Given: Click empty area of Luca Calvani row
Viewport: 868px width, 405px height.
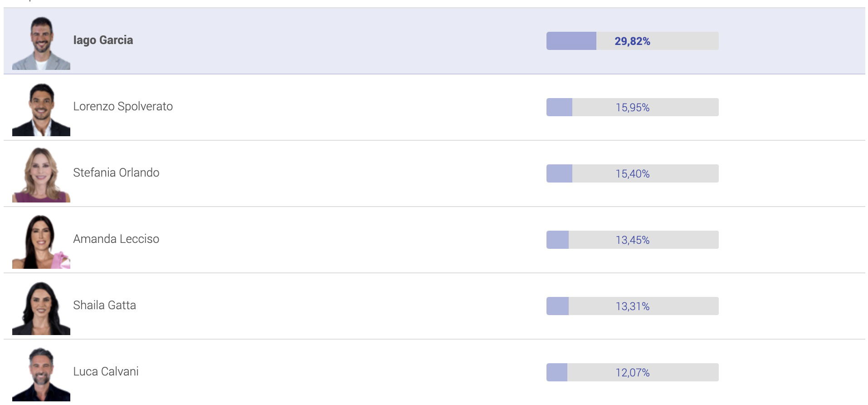Looking at the screenshot, I should (340, 372).
